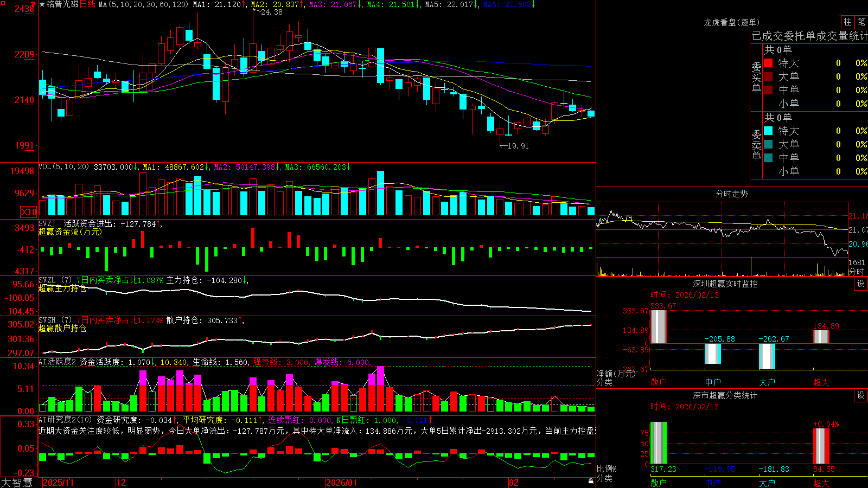
Task: Click the AI研究度2(10) indicator name
Action: 65,420
